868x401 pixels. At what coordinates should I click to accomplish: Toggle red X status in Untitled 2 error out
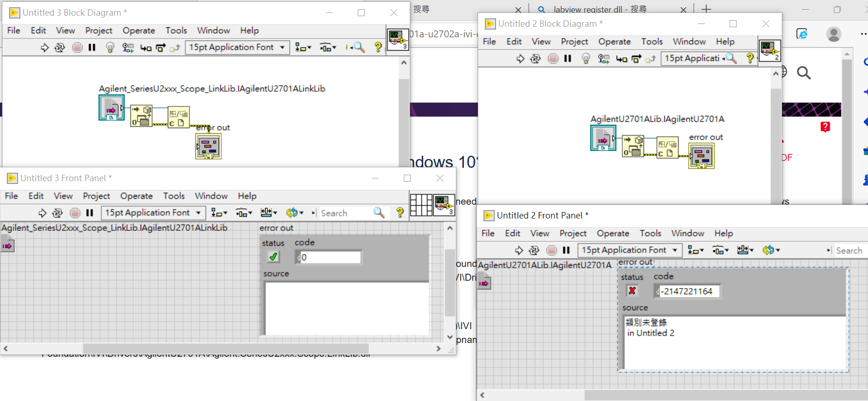pos(632,290)
